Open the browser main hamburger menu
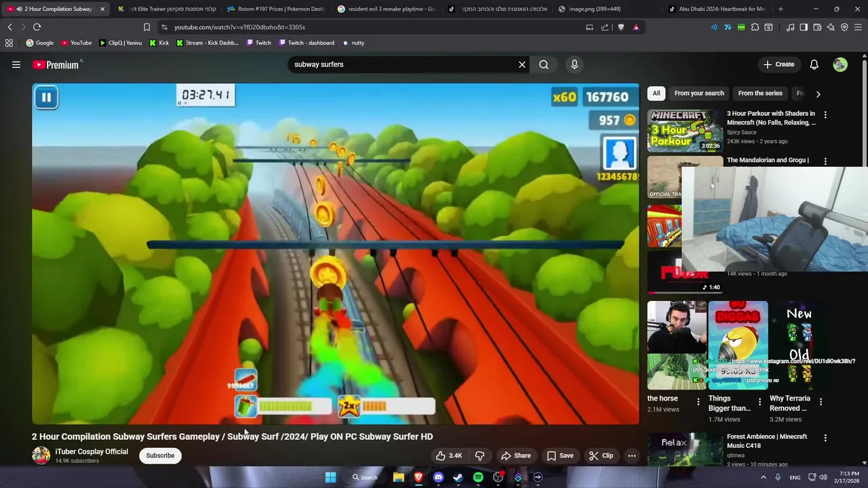 pos(859,27)
